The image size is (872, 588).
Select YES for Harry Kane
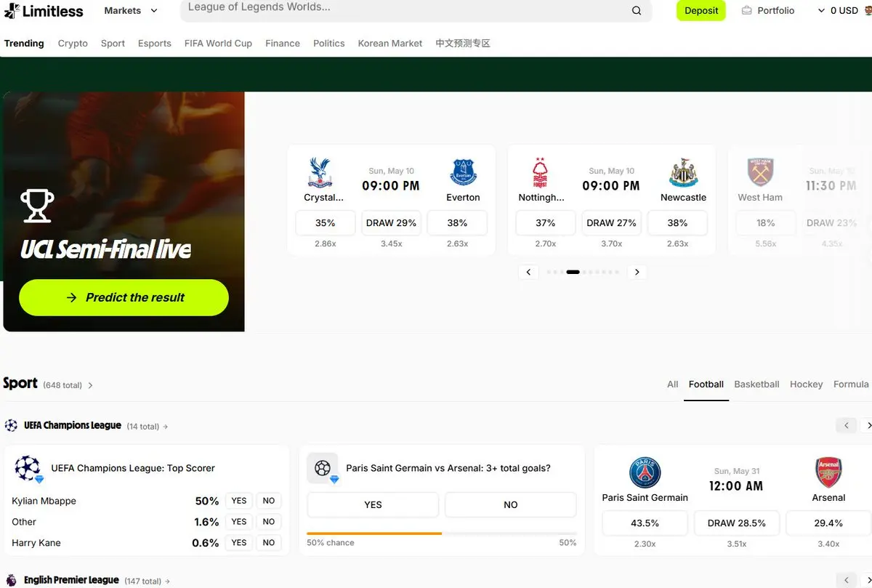(239, 543)
